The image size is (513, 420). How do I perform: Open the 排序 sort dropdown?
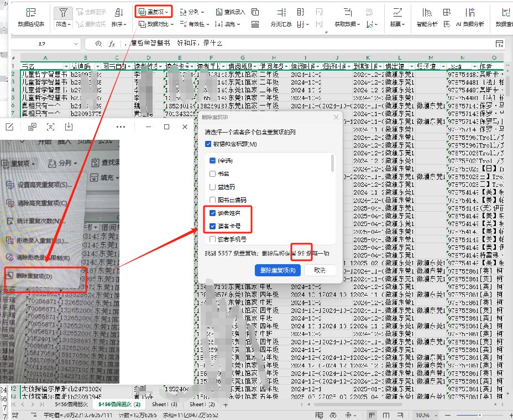[x=119, y=24]
